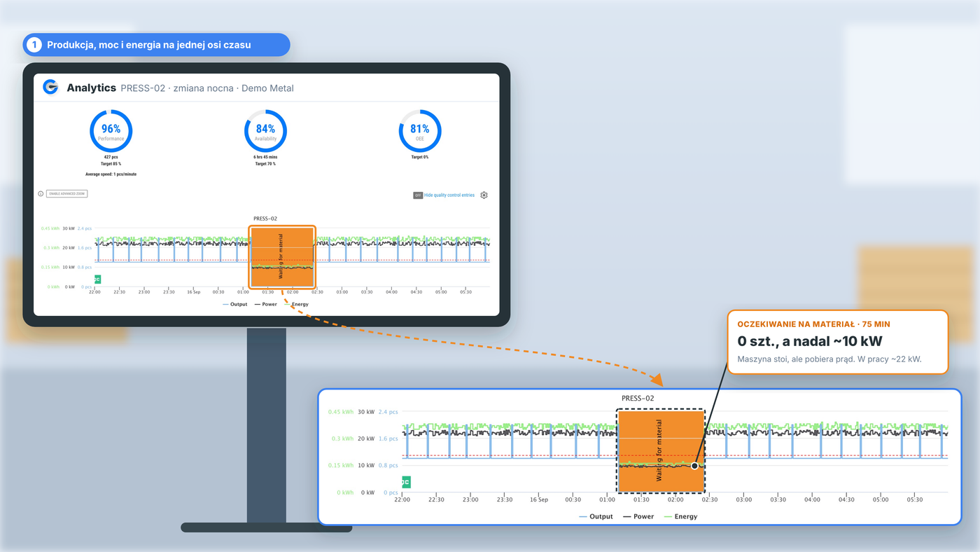980x552 pixels.
Task: Select the 84% Availability gauge
Action: tap(265, 131)
